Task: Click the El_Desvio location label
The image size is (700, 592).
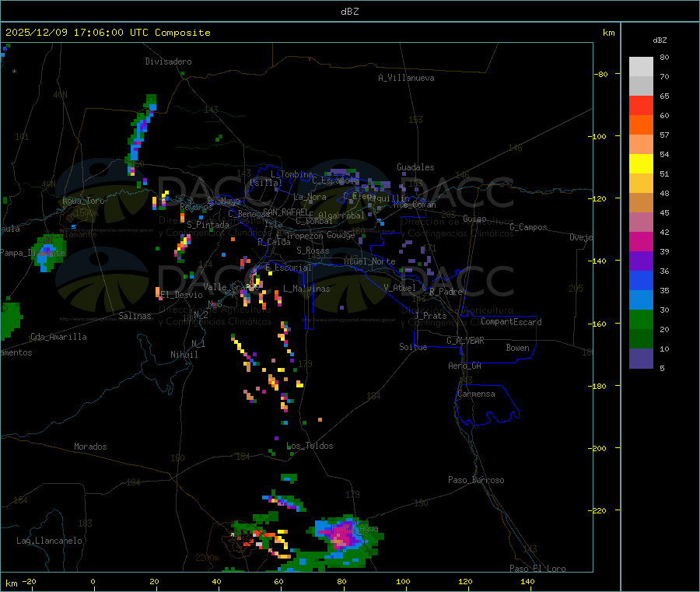Action: (x=181, y=295)
